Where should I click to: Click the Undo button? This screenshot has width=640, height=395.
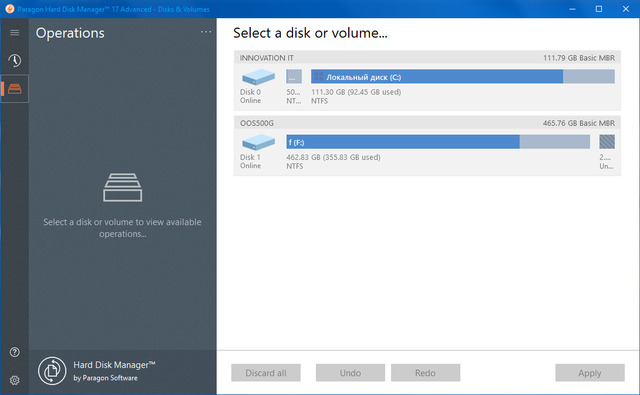click(350, 373)
